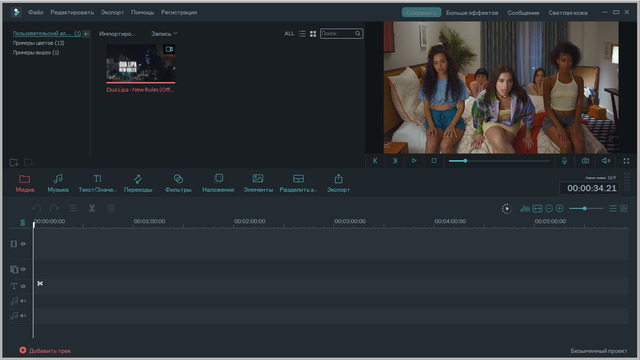Open the Файл menu
Viewport: 640px width, 360px height.
36,13
